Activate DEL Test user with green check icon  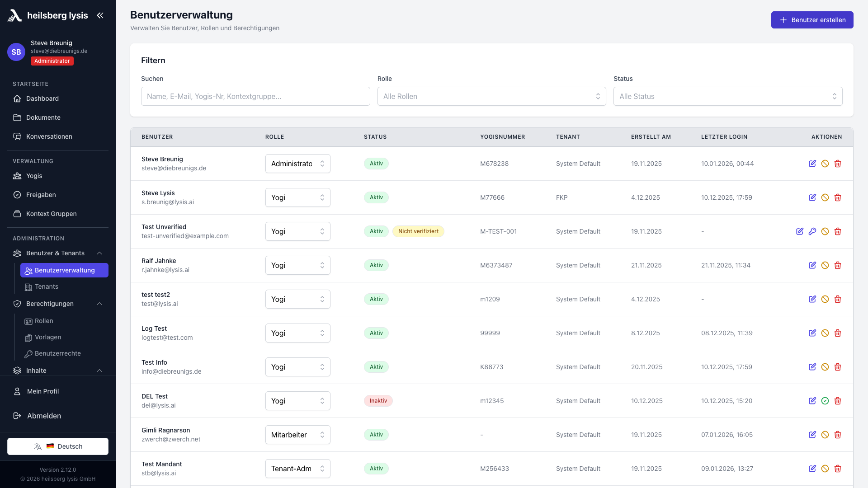point(825,401)
